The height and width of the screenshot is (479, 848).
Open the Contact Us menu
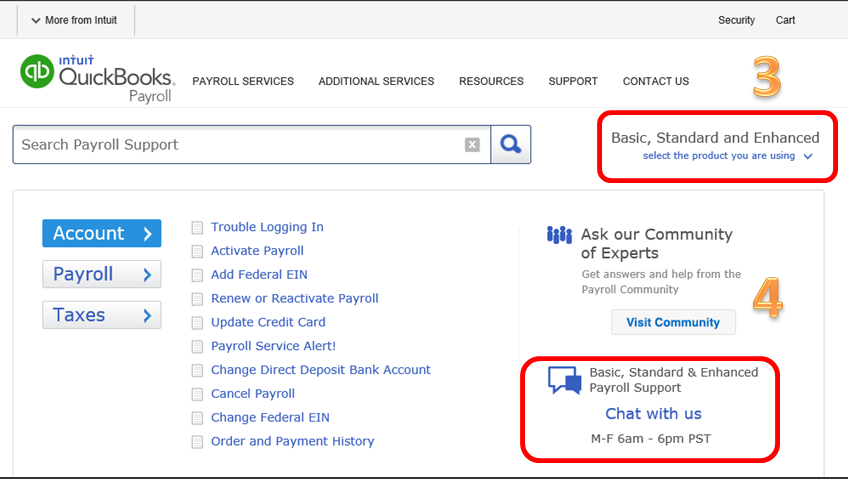point(655,81)
